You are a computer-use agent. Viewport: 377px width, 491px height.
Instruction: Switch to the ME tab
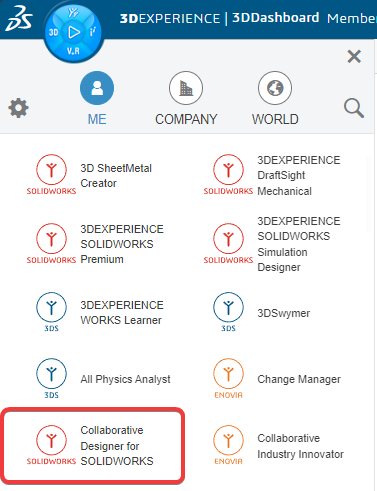97,98
